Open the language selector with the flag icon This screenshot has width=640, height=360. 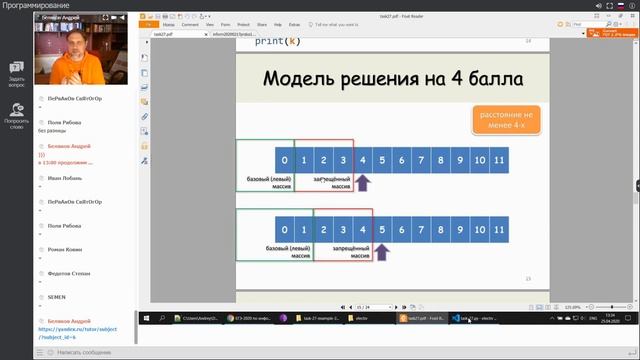(x=621, y=6)
